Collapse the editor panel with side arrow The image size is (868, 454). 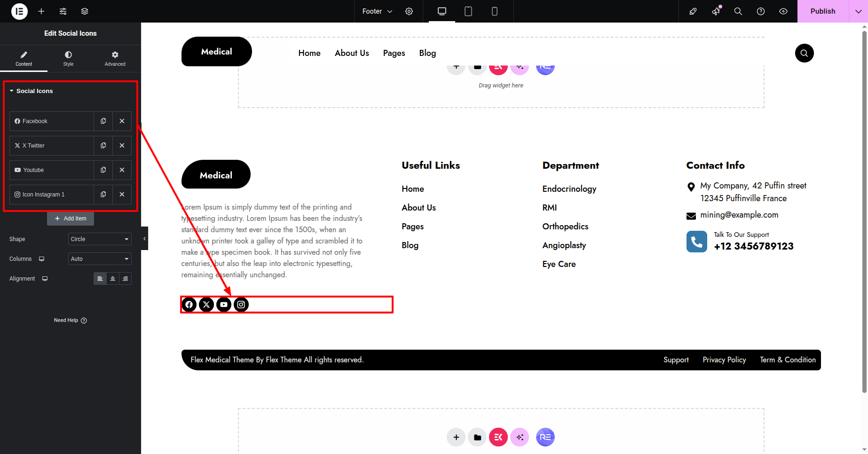click(x=144, y=239)
